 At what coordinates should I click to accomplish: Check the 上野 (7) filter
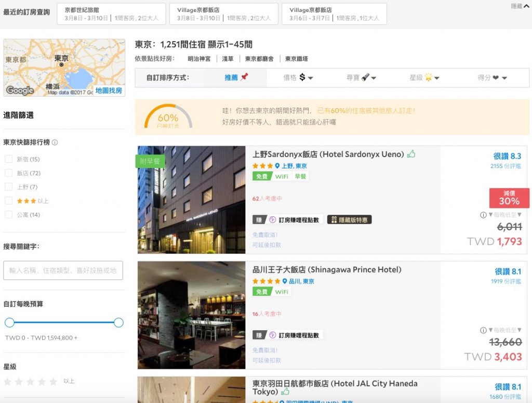pyautogui.click(x=8, y=187)
